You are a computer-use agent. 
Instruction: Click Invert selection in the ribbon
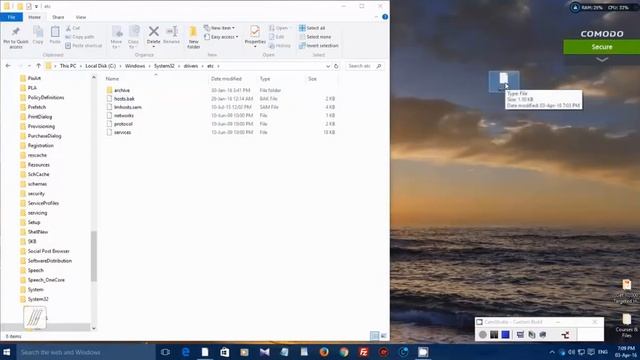point(319,46)
